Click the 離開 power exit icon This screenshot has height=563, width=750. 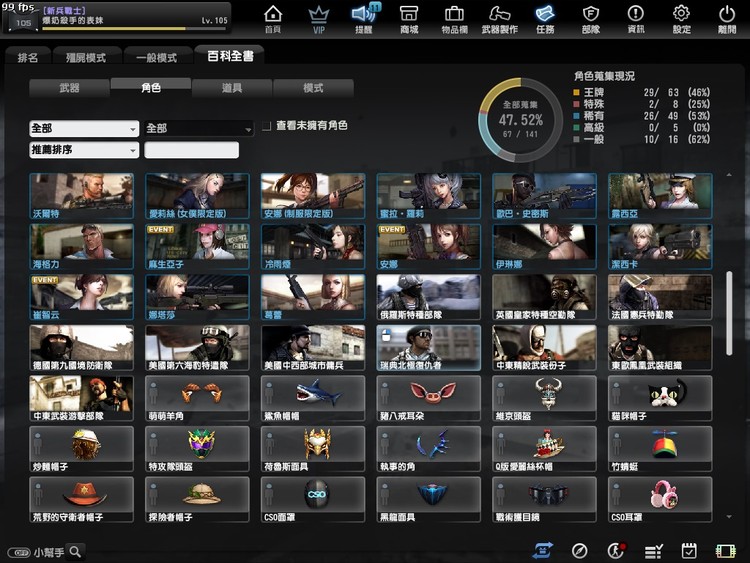tap(727, 19)
